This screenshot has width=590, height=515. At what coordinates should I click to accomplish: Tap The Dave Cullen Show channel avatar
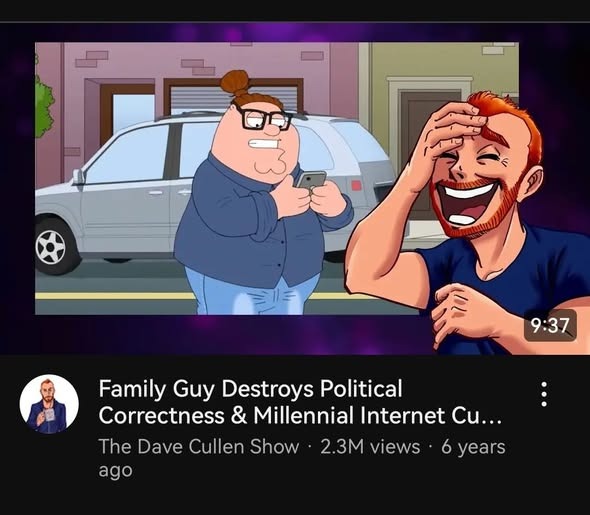click(49, 404)
